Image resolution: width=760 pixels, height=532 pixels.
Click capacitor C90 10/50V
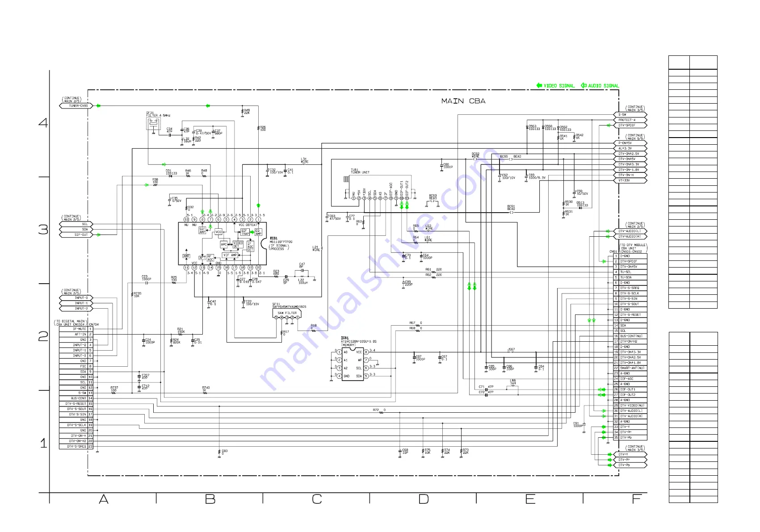click(581, 193)
